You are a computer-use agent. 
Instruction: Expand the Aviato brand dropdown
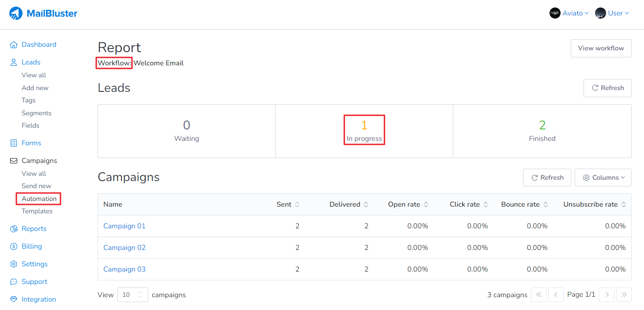pyautogui.click(x=569, y=13)
